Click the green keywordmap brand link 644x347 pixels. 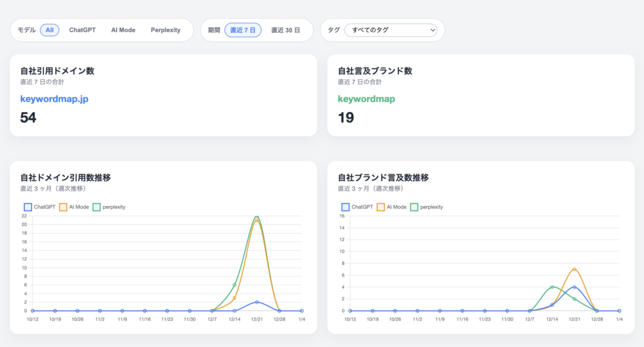(367, 99)
